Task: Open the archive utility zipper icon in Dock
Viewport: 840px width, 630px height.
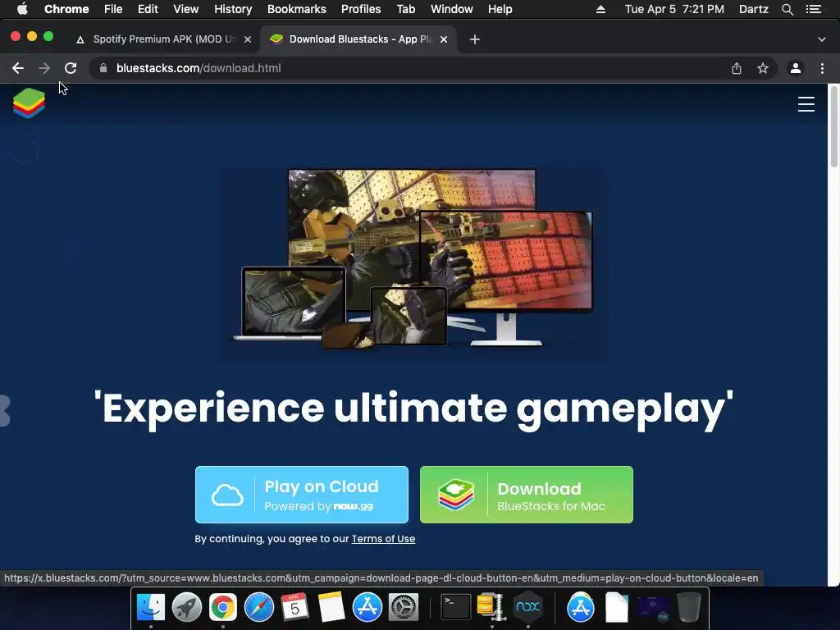Action: coord(492,607)
